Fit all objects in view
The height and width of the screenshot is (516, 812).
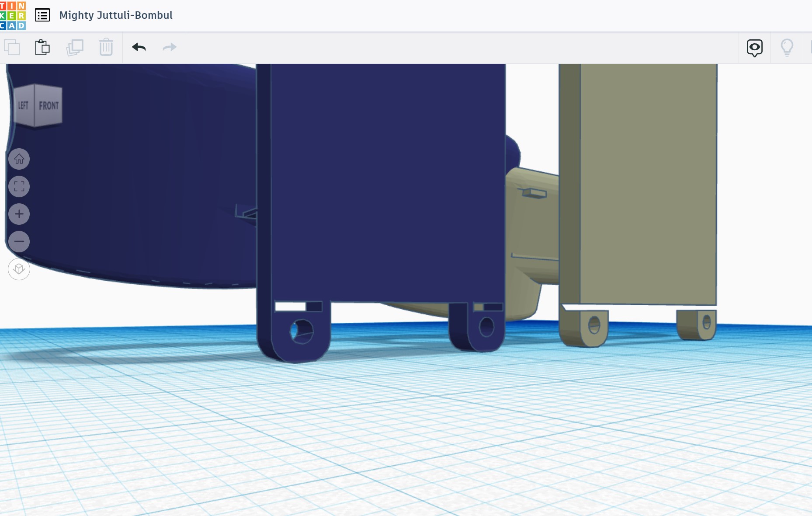tap(19, 187)
